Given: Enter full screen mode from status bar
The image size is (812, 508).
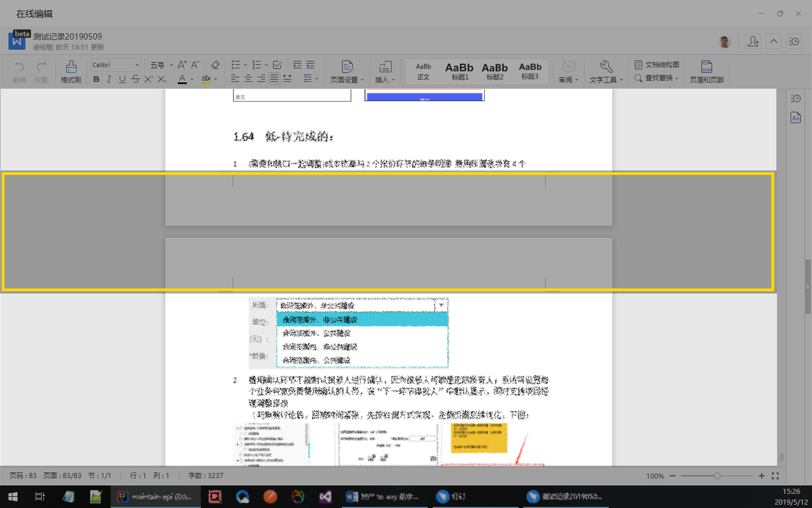Looking at the screenshot, I should pos(775,476).
